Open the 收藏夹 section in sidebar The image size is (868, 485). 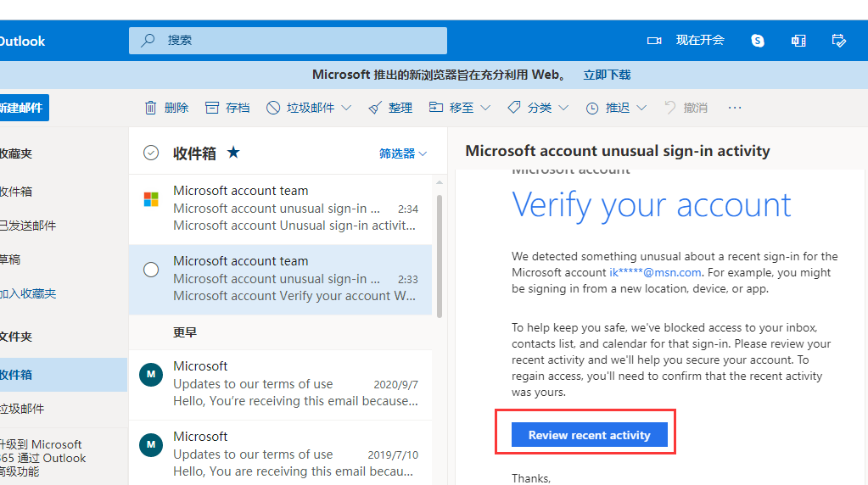16,153
